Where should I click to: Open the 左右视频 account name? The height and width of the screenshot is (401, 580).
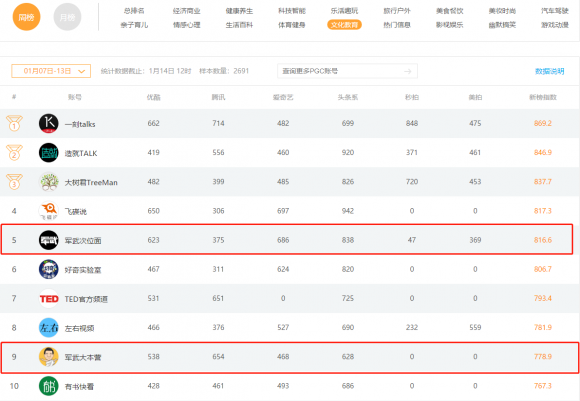coord(79,328)
